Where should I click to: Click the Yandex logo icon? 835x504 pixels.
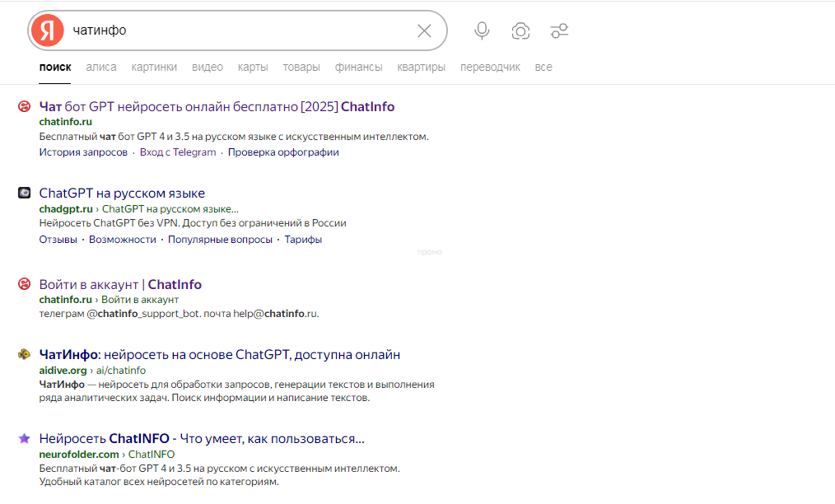(47, 30)
